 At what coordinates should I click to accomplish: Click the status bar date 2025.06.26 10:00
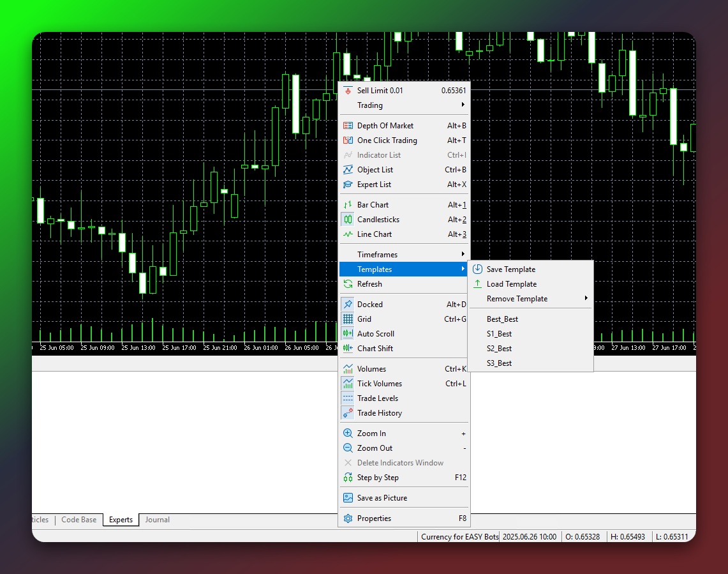tap(530, 537)
